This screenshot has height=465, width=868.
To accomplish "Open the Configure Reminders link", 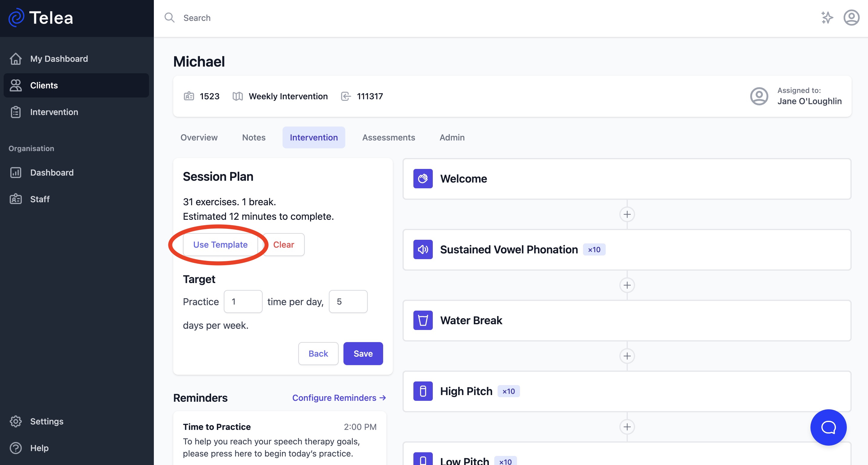I will [x=339, y=398].
